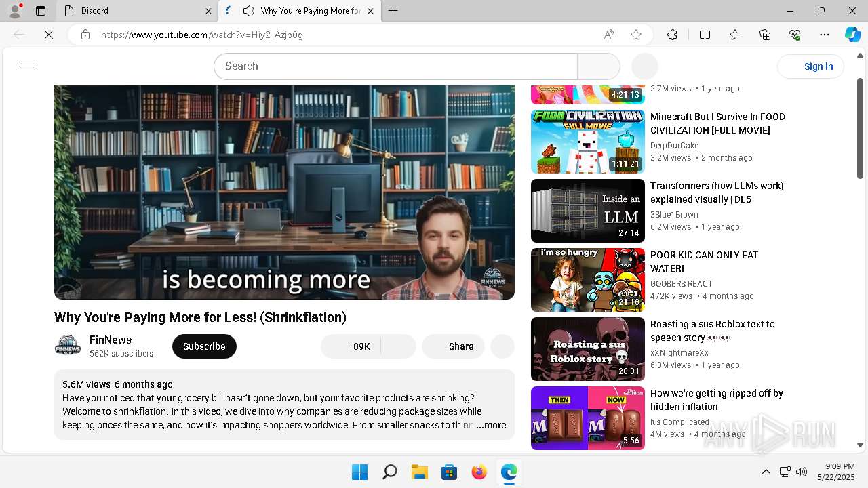Screen dimensions: 868x488
Task: Open the Windows Start menu
Action: (359, 472)
